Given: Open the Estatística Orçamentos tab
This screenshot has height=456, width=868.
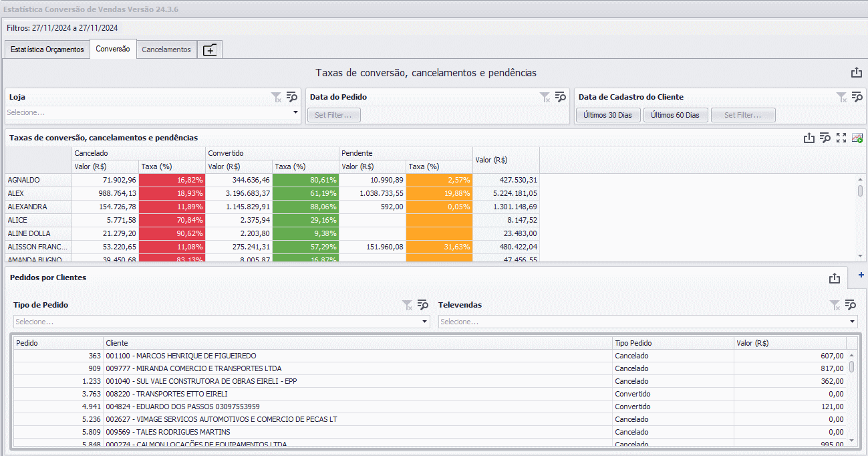Looking at the screenshot, I should click(47, 49).
